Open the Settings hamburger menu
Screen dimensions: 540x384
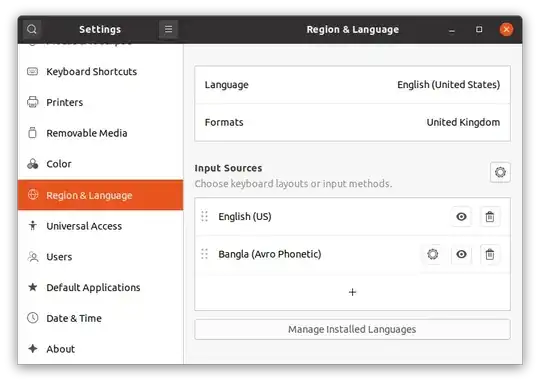(x=168, y=29)
